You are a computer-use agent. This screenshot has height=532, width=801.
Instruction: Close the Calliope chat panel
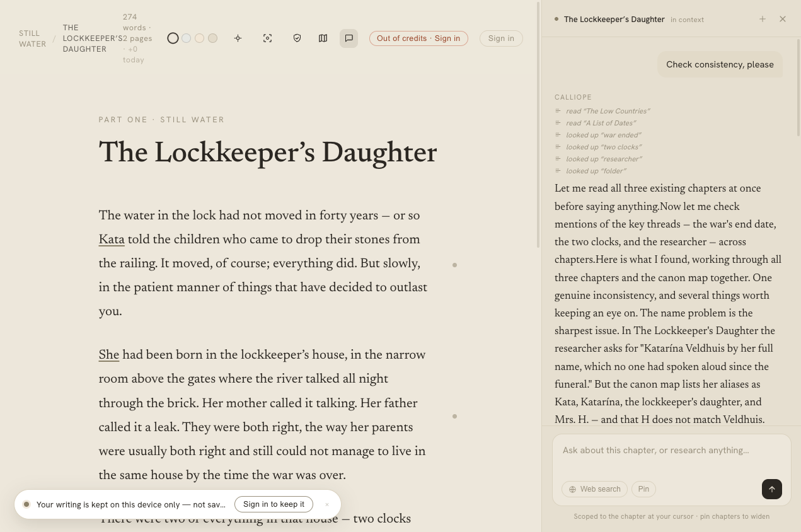pos(783,19)
